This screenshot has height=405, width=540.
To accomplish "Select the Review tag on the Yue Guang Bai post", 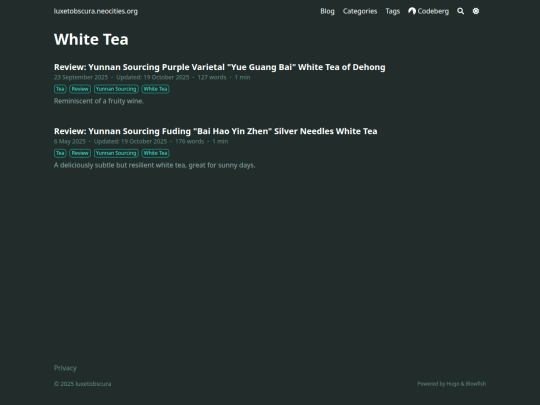I will coord(80,89).
